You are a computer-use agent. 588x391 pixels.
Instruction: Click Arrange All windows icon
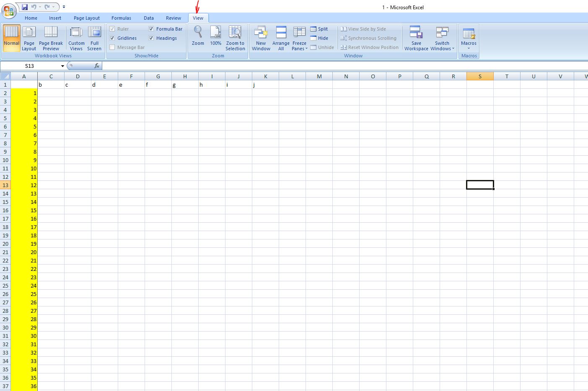pyautogui.click(x=281, y=33)
